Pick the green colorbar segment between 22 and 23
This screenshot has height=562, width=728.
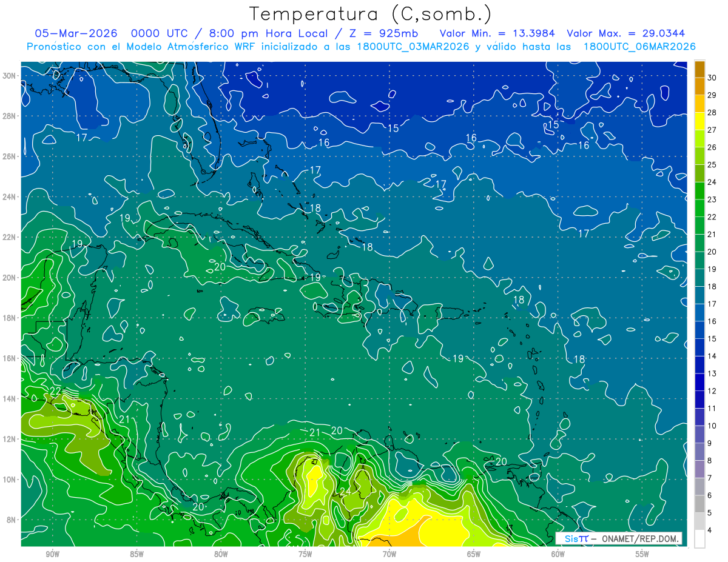(699, 208)
